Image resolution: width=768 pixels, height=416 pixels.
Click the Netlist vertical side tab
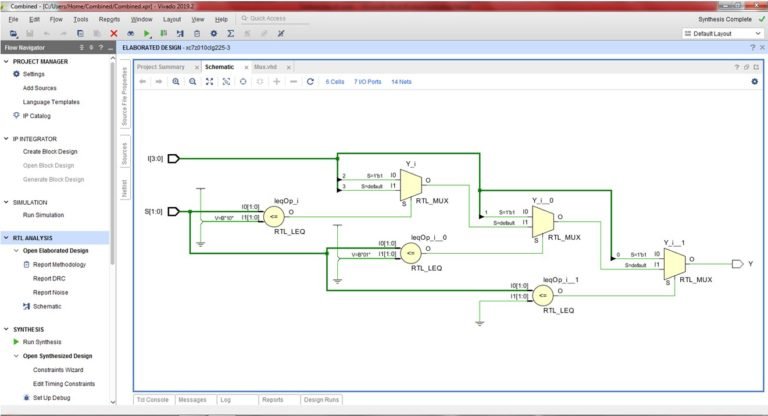tap(124, 188)
